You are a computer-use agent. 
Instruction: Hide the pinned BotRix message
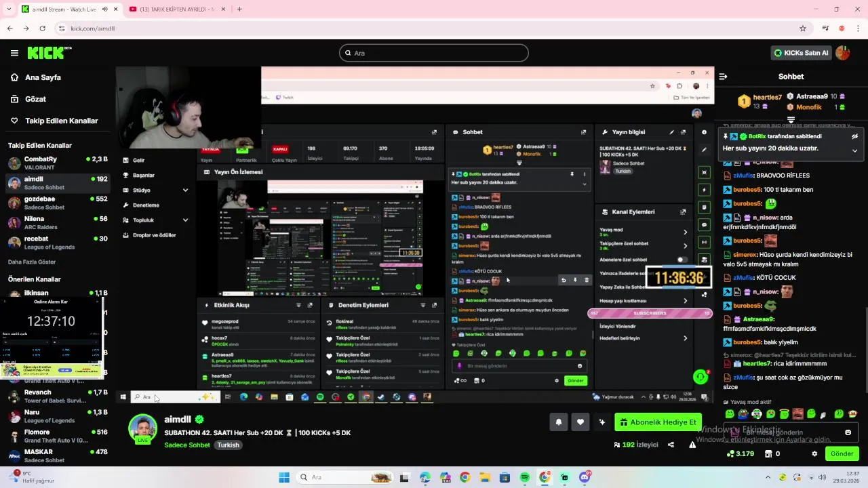coord(854,136)
